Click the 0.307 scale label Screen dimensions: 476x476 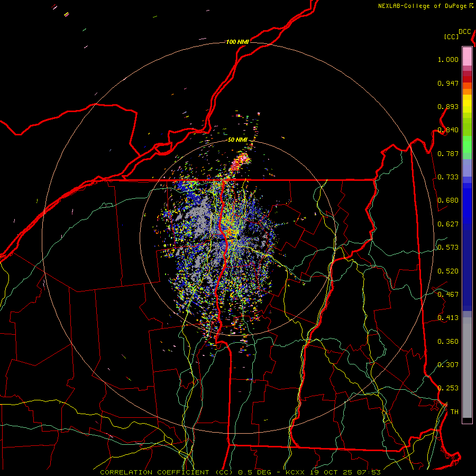pyautogui.click(x=448, y=365)
